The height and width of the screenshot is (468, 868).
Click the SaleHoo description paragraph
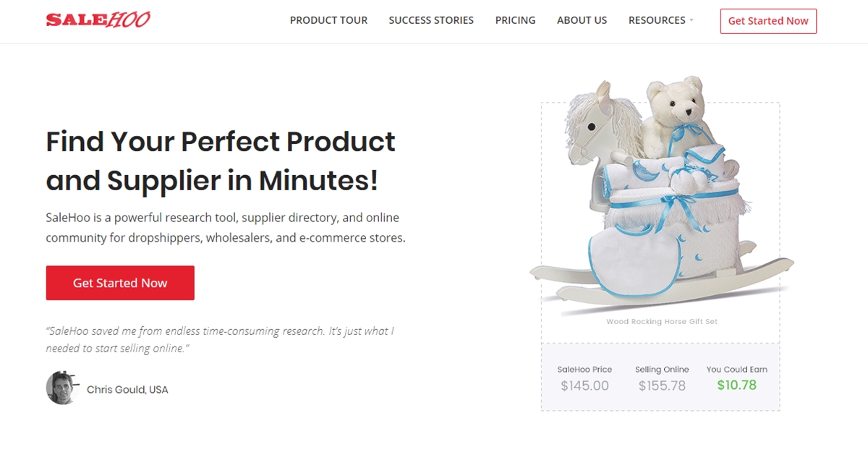pos(226,227)
